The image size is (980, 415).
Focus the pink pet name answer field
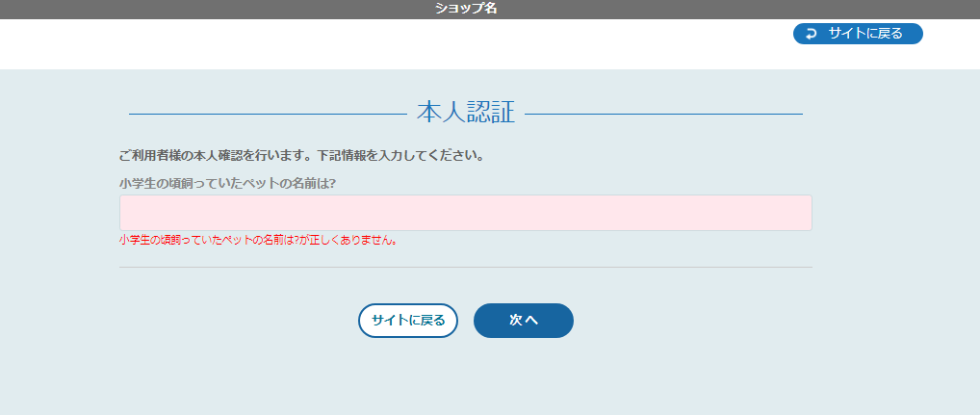pos(465,213)
